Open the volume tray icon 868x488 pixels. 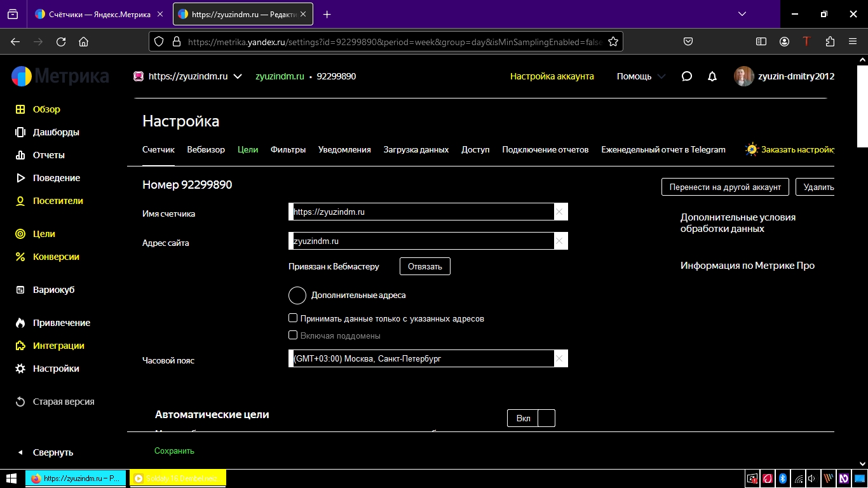tap(813, 478)
